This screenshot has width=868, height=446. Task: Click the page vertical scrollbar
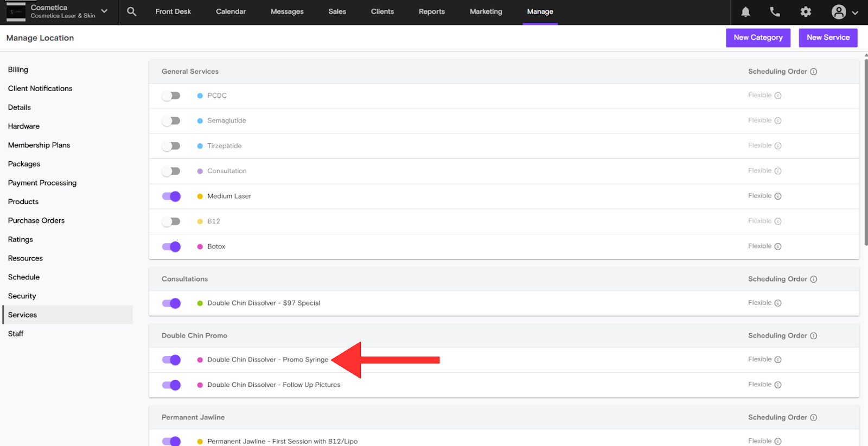click(x=866, y=152)
